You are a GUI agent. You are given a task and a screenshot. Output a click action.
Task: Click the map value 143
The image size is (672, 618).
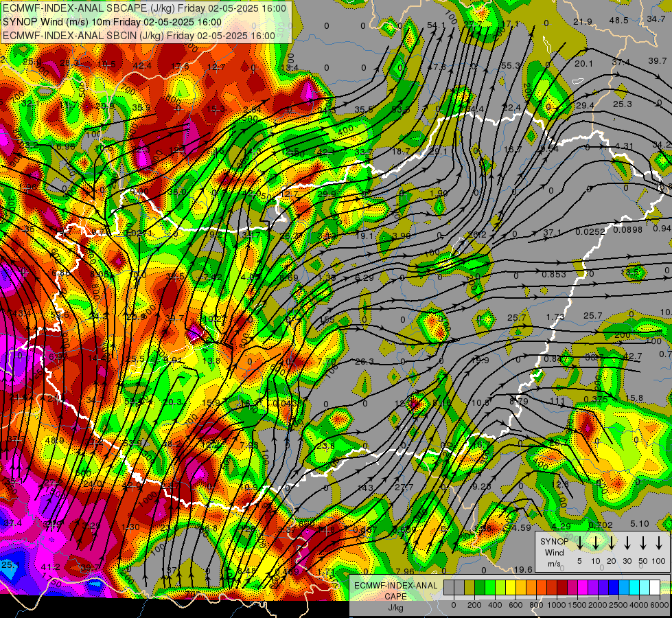(x=365, y=488)
